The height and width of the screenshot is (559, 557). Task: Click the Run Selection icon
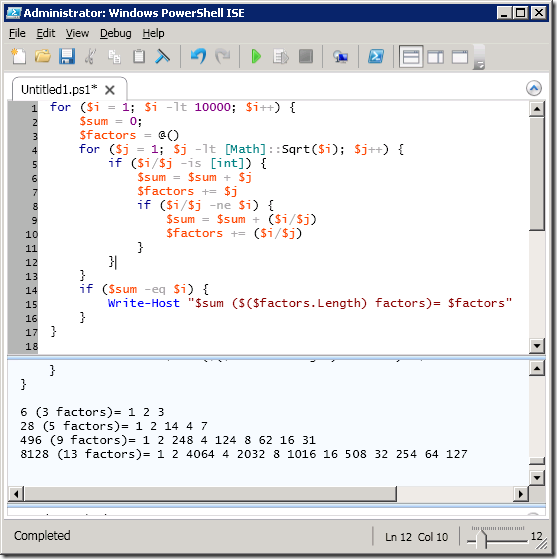pos(281,56)
